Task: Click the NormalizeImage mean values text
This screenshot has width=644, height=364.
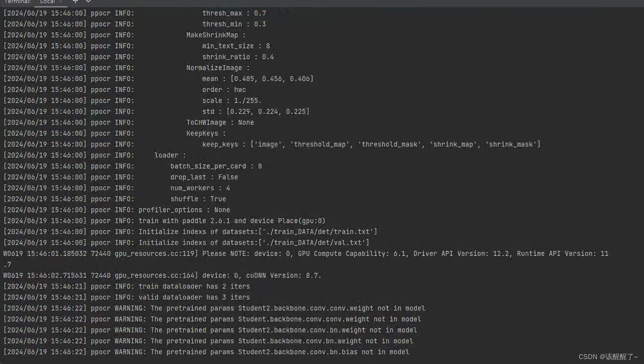Action: [272, 79]
